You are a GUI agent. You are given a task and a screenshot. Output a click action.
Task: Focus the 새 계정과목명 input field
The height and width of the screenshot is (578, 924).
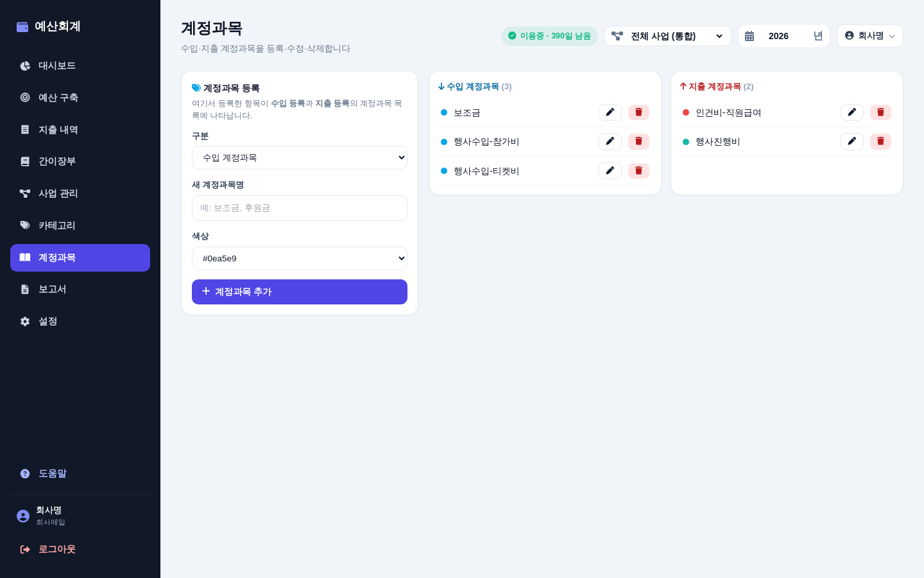tap(300, 208)
